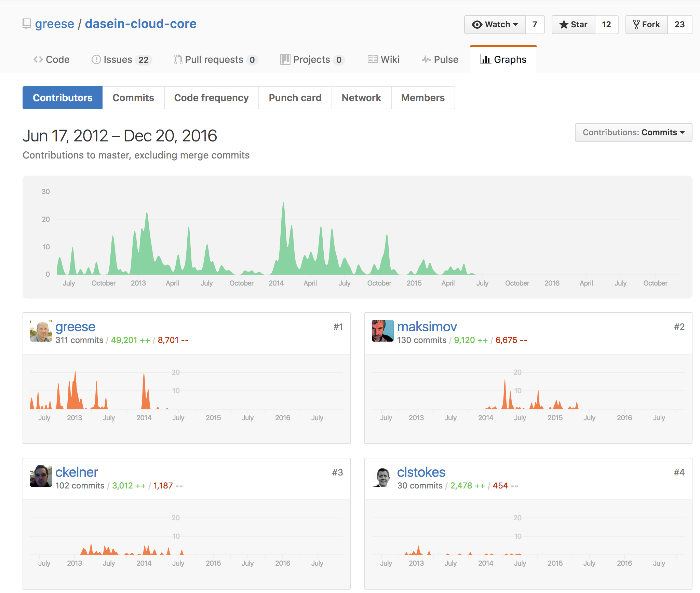Click the Code tab brackets icon
Viewport: 700px width, 593px height.
38,59
